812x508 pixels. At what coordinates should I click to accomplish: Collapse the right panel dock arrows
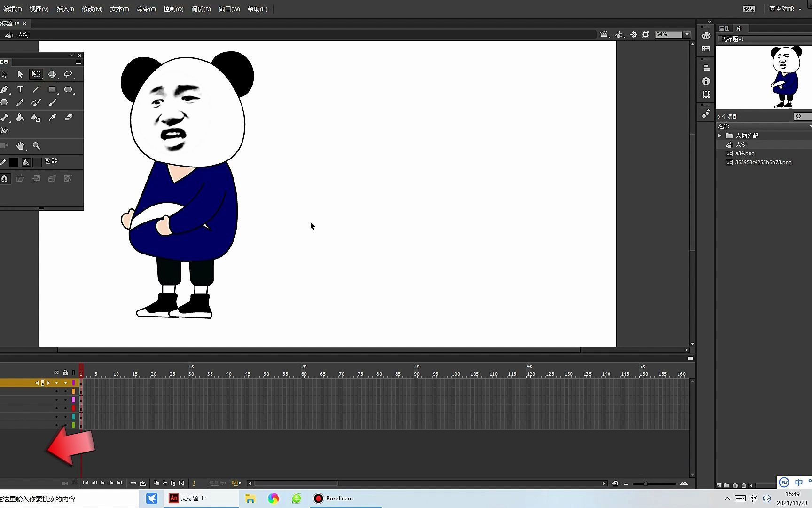point(710,22)
